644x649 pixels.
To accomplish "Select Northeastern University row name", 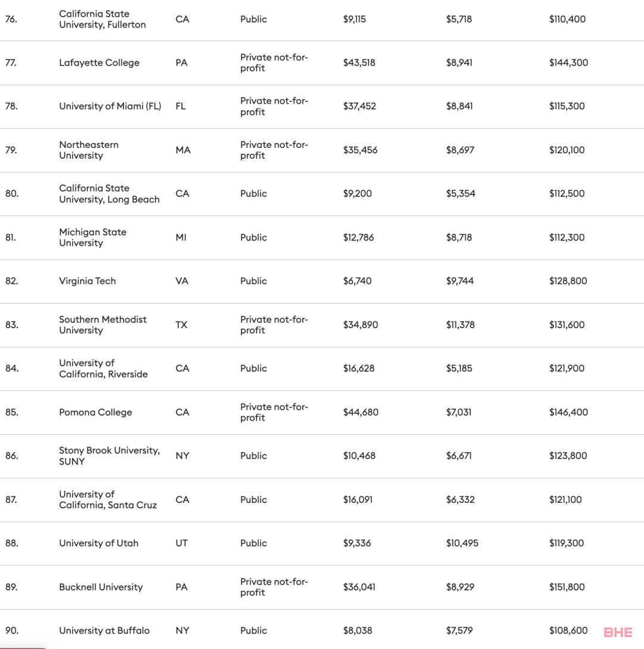I will tap(89, 150).
